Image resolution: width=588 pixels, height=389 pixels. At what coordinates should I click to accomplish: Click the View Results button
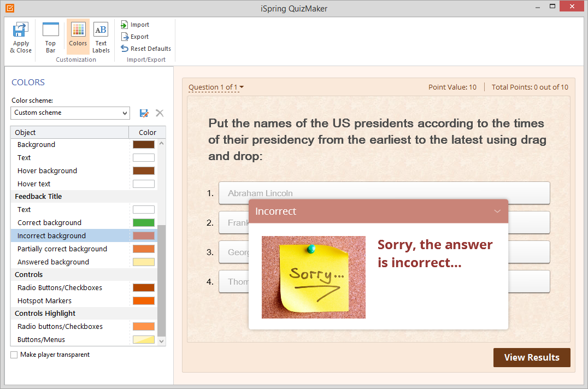tap(531, 357)
